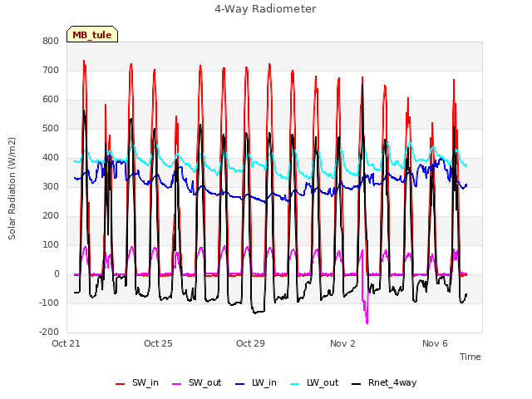Screen dimensions: 532x399
Task: Select the 4-Way Radiometer chart title
Action: [x=265, y=9]
